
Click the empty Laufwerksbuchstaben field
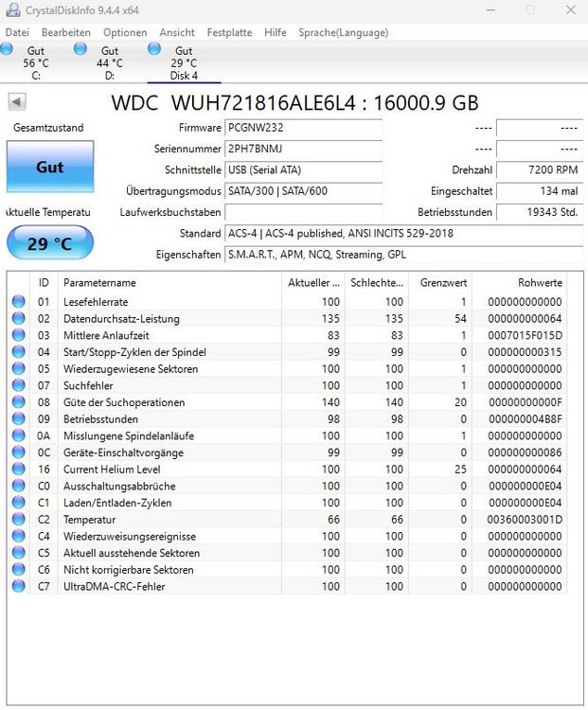304,212
